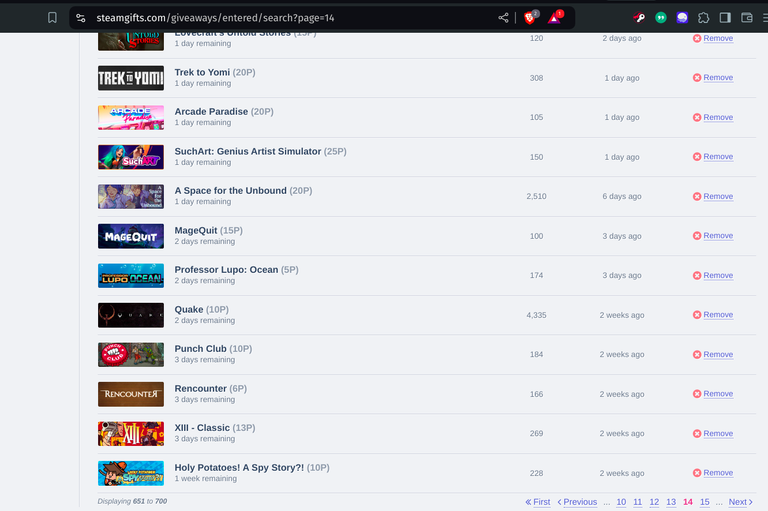Click red remove icon for Trek to Yomi
The width and height of the screenshot is (768, 511).
697,77
